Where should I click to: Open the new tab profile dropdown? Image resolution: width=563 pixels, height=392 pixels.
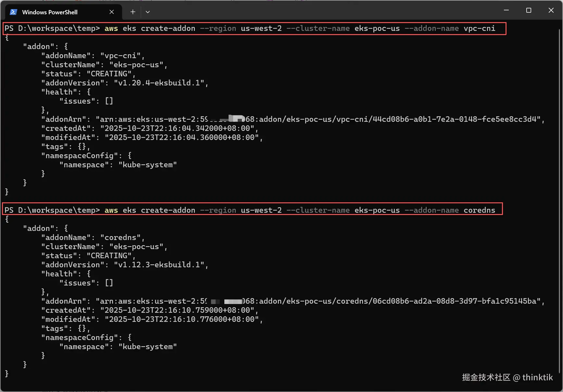[148, 12]
